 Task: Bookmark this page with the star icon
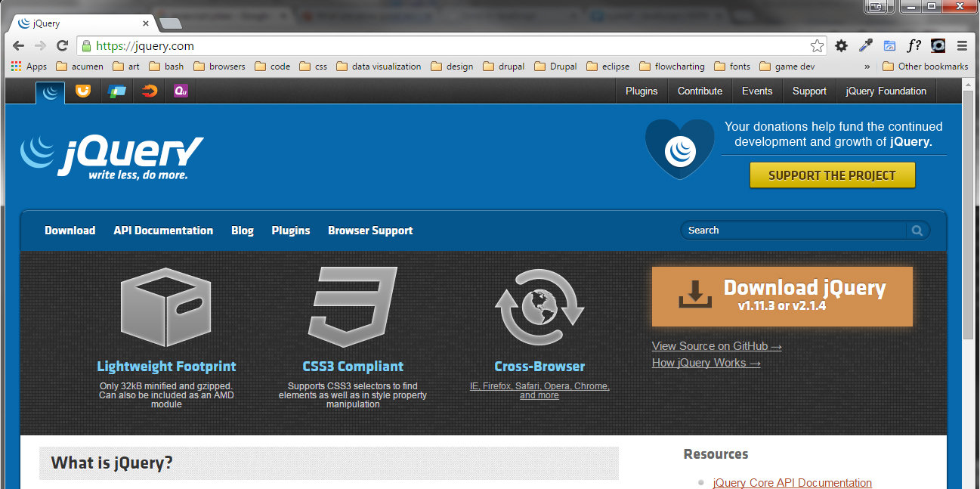coord(817,46)
